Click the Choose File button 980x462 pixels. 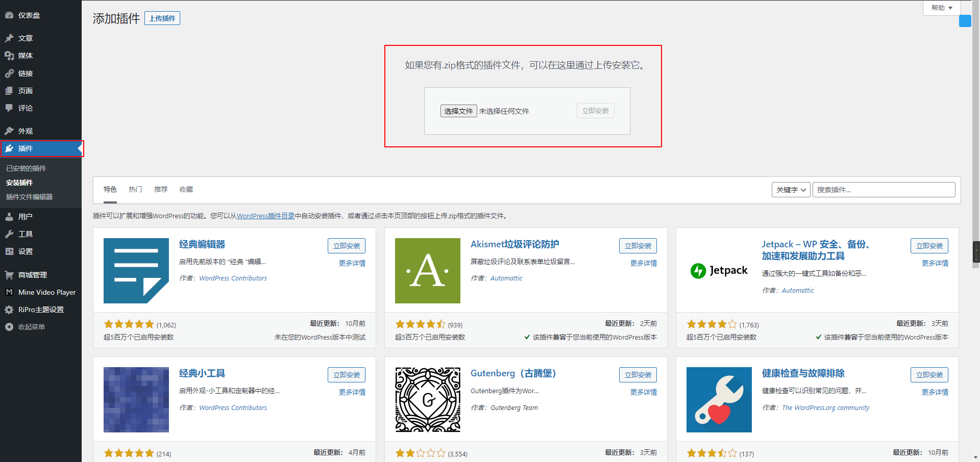[458, 111]
